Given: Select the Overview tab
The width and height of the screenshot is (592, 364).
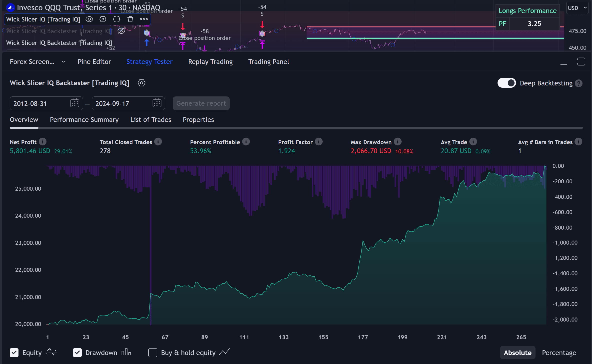Looking at the screenshot, I should click(24, 120).
